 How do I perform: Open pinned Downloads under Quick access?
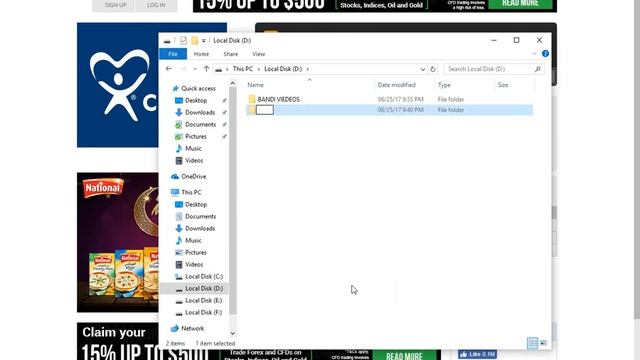tap(200, 112)
